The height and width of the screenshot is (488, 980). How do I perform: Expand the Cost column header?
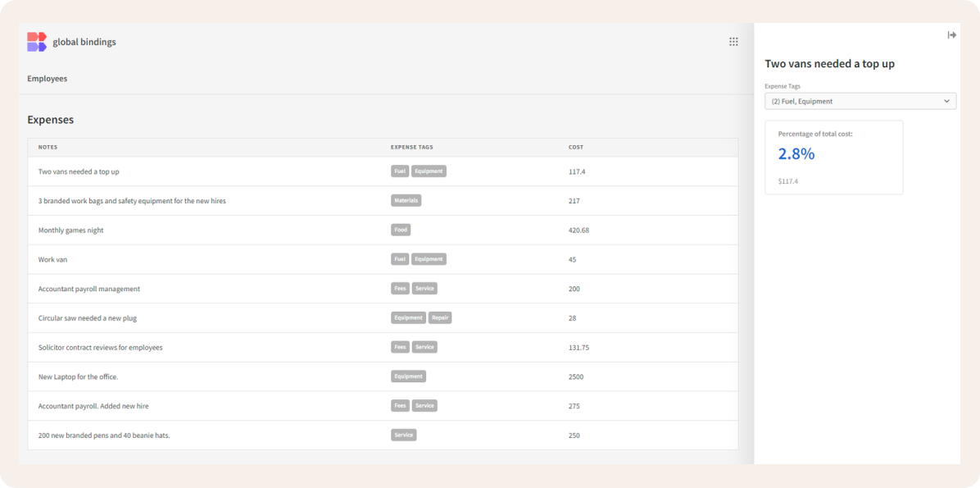point(575,147)
